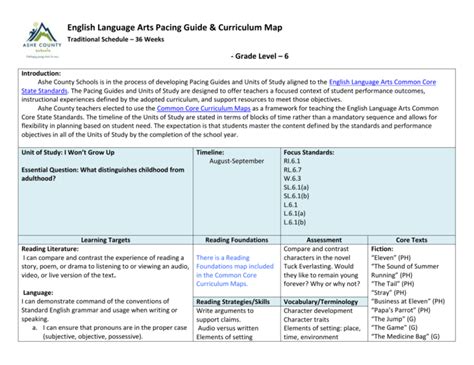Viewport: 474px width, 365px height.
Task: Click the Tuck Everlasting assessment prompt
Action: pos(322,266)
